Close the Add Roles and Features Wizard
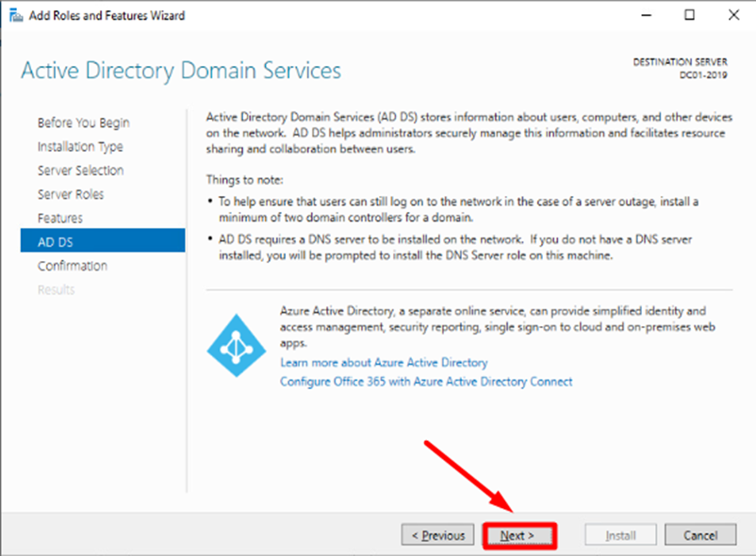756x556 pixels. (x=731, y=15)
